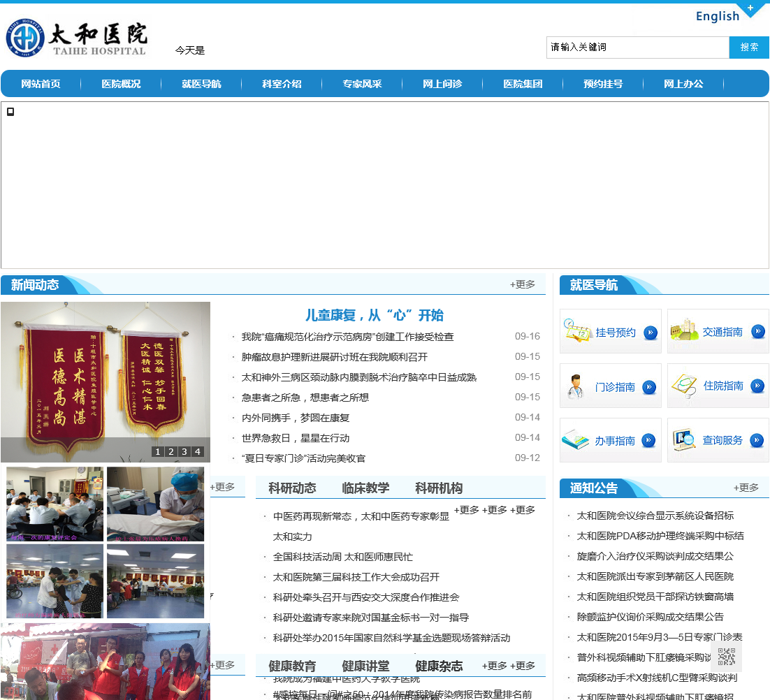Screen dimensions: 770x700
Task: Select slide number 4 of the news carousel
Action: (198, 451)
